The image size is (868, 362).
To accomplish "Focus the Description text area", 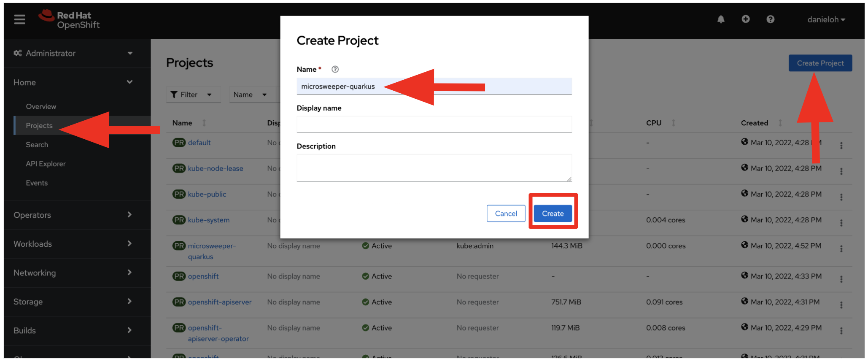I will click(x=434, y=168).
